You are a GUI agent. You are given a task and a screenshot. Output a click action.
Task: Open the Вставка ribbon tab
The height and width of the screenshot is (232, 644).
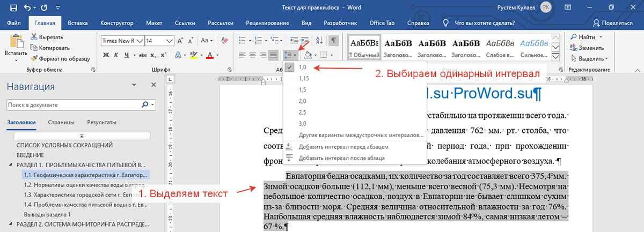[78, 23]
